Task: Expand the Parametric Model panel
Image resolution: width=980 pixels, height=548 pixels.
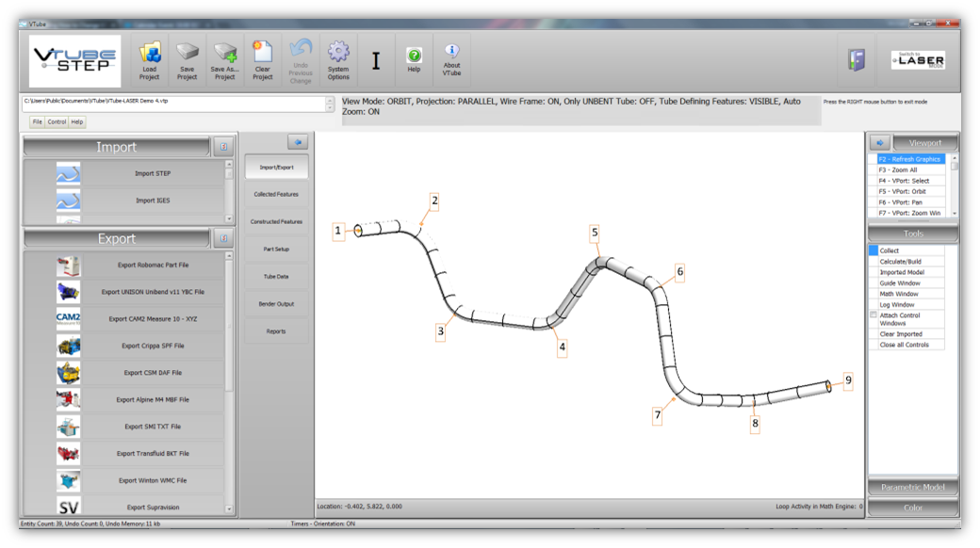Action: point(912,488)
